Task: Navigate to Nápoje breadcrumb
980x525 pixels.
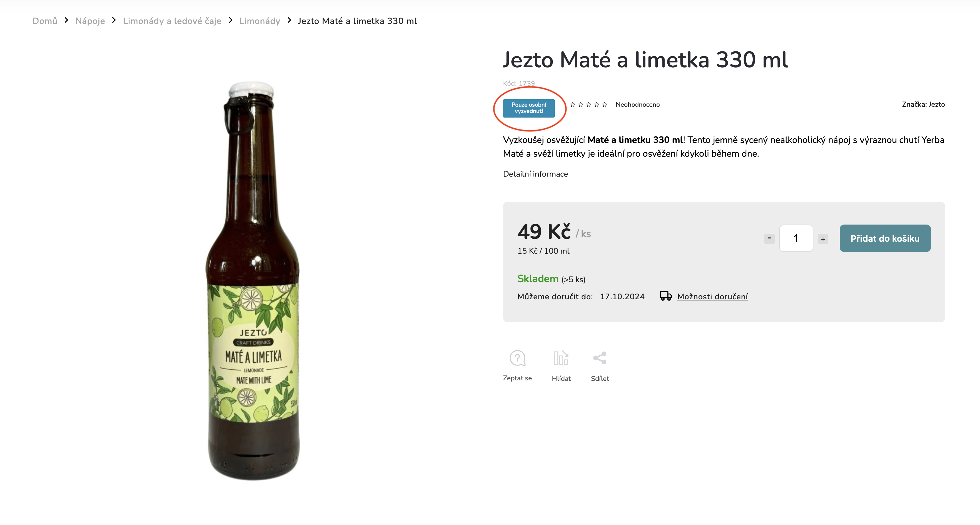Action: coord(90,21)
